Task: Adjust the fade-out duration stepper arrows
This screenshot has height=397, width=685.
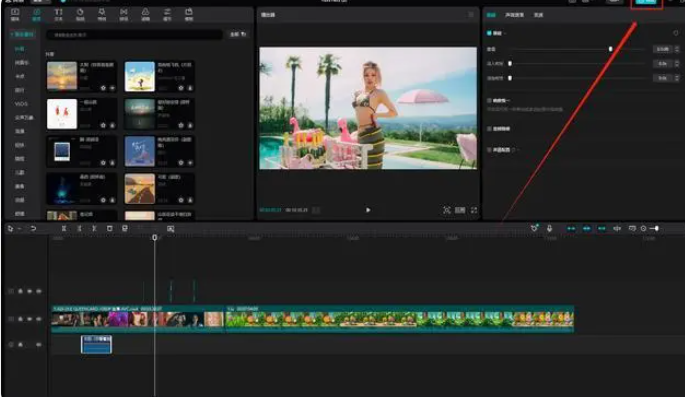Action: pyautogui.click(x=677, y=78)
